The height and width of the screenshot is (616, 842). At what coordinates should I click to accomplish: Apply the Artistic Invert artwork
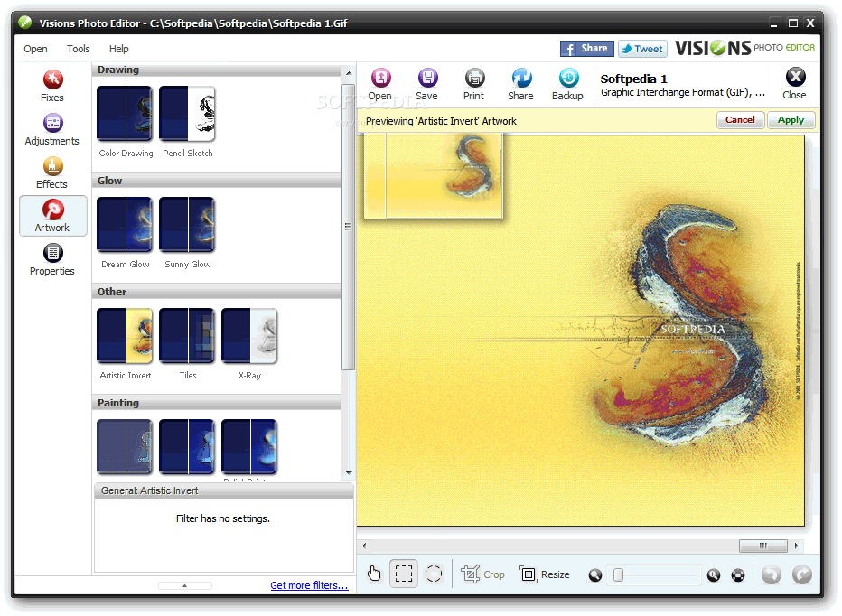[x=791, y=120]
